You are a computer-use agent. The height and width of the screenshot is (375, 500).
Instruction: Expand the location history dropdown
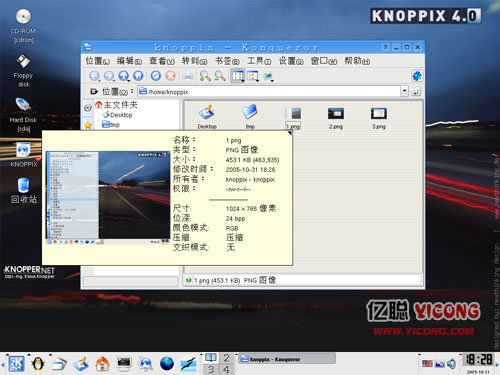(x=404, y=91)
